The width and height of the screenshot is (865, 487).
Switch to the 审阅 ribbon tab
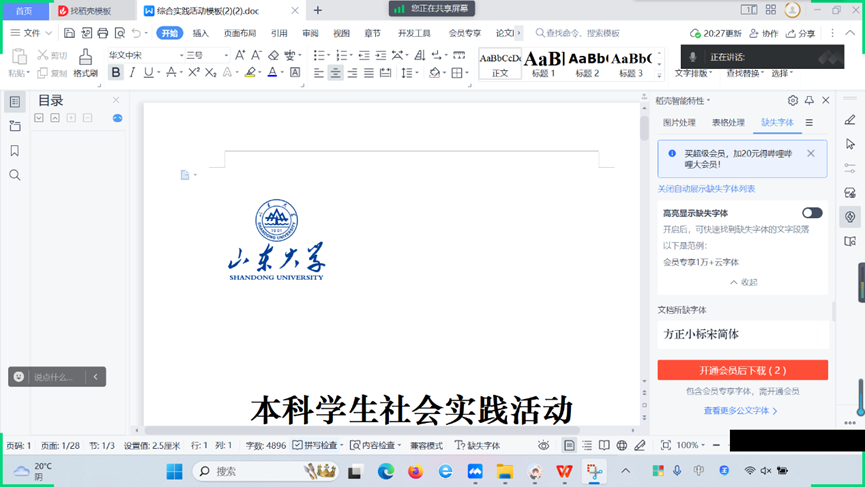(x=310, y=33)
